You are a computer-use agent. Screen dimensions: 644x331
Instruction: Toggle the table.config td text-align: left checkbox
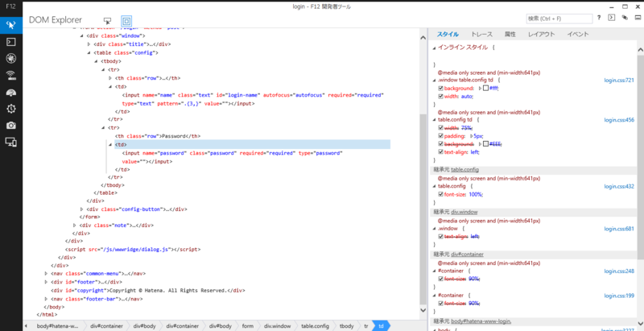point(440,152)
